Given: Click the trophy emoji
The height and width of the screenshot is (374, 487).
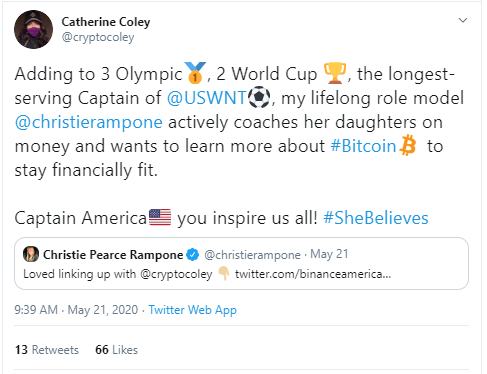Looking at the screenshot, I should (x=335, y=73).
